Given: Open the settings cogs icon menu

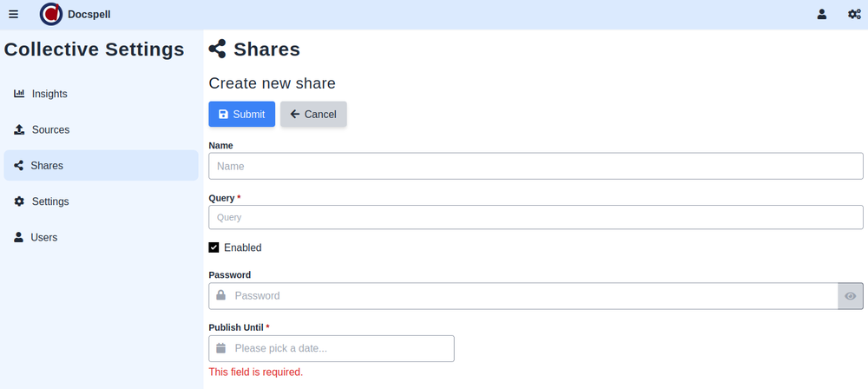Looking at the screenshot, I should [854, 14].
